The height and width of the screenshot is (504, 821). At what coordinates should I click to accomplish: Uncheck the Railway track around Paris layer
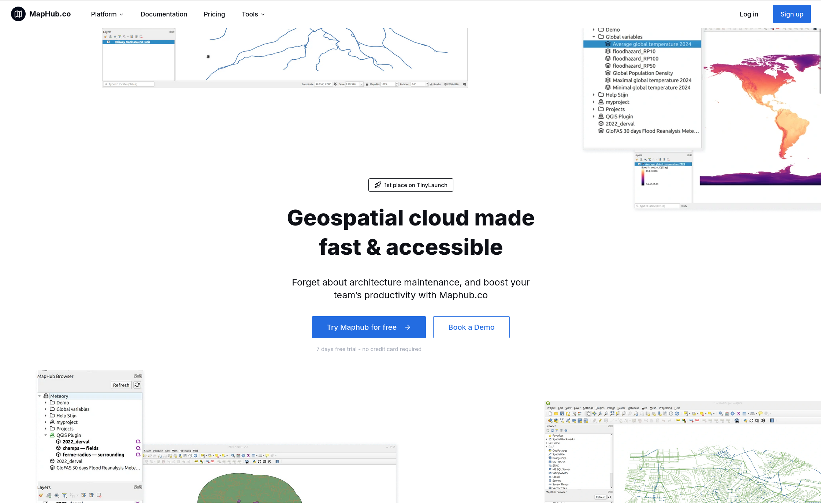108,42
